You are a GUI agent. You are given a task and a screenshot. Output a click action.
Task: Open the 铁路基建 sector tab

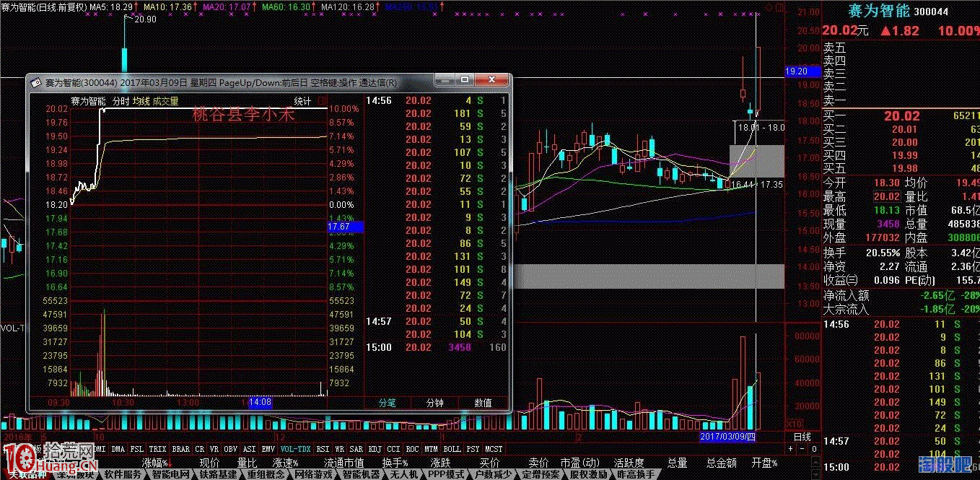tap(219, 475)
